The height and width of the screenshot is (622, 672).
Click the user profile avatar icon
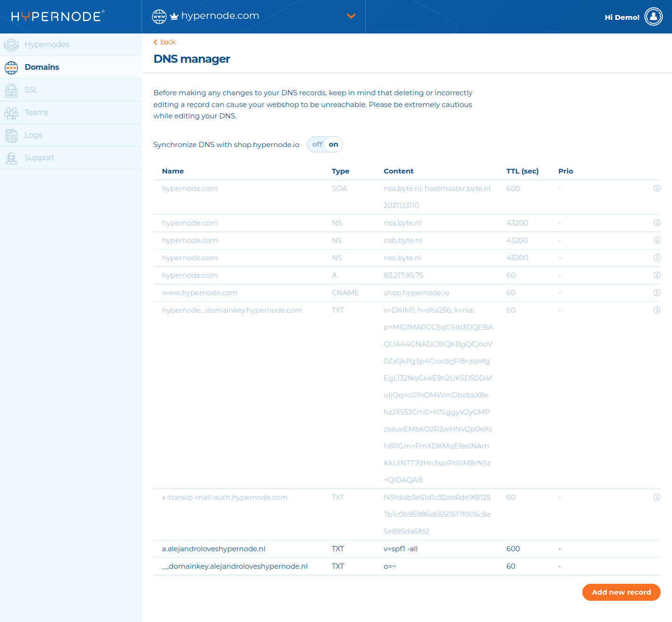[x=654, y=17]
